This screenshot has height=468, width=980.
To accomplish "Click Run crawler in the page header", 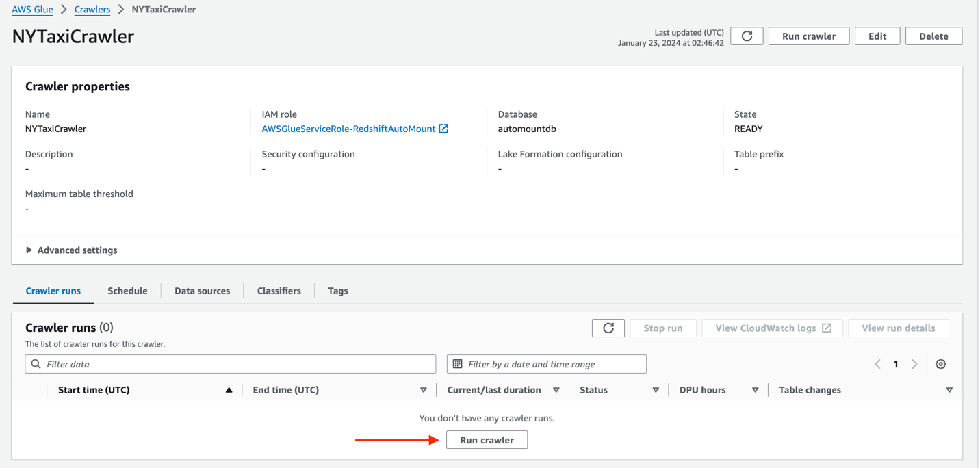I will coord(809,36).
